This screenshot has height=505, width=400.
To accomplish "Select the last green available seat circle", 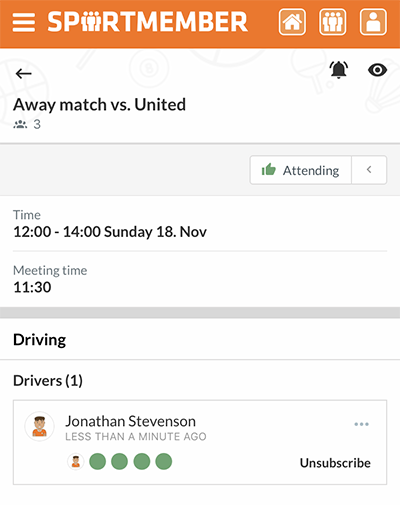I will (164, 462).
